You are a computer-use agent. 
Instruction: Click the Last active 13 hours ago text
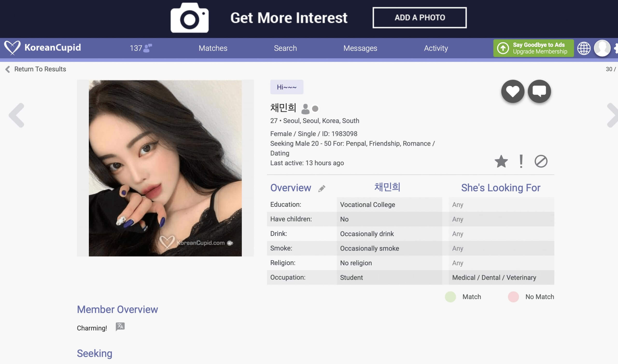coord(307,163)
